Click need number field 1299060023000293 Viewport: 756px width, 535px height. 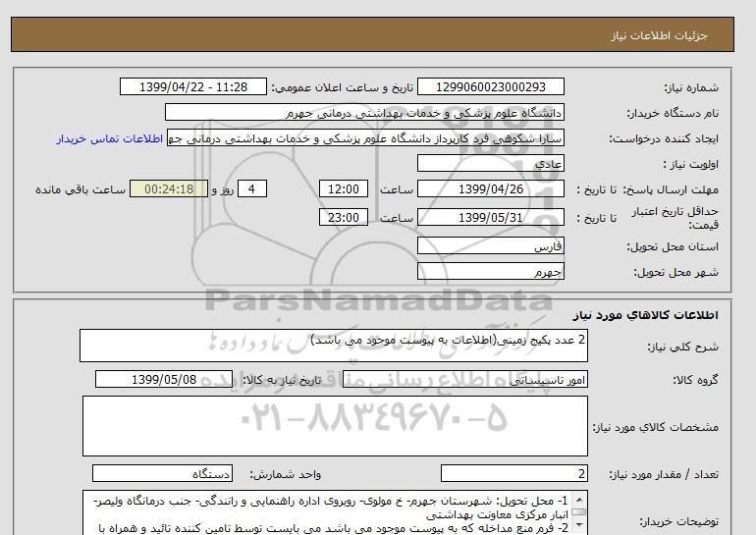490,86
